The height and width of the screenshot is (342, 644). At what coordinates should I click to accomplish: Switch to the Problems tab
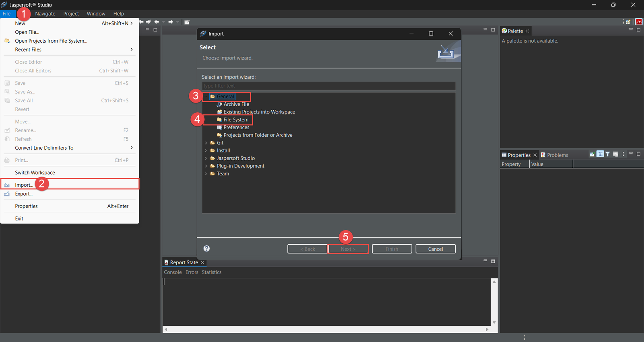tap(557, 155)
